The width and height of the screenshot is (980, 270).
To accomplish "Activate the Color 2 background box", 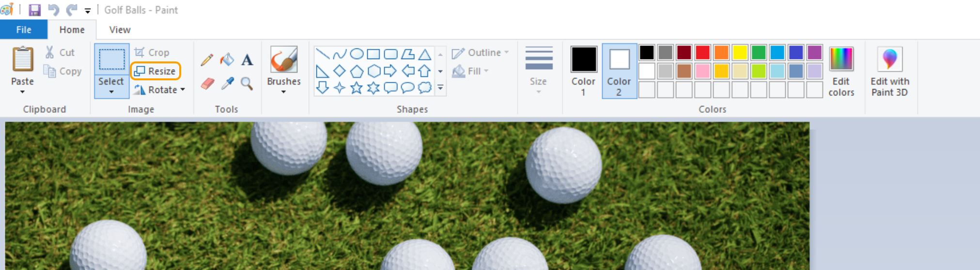I will [x=619, y=72].
